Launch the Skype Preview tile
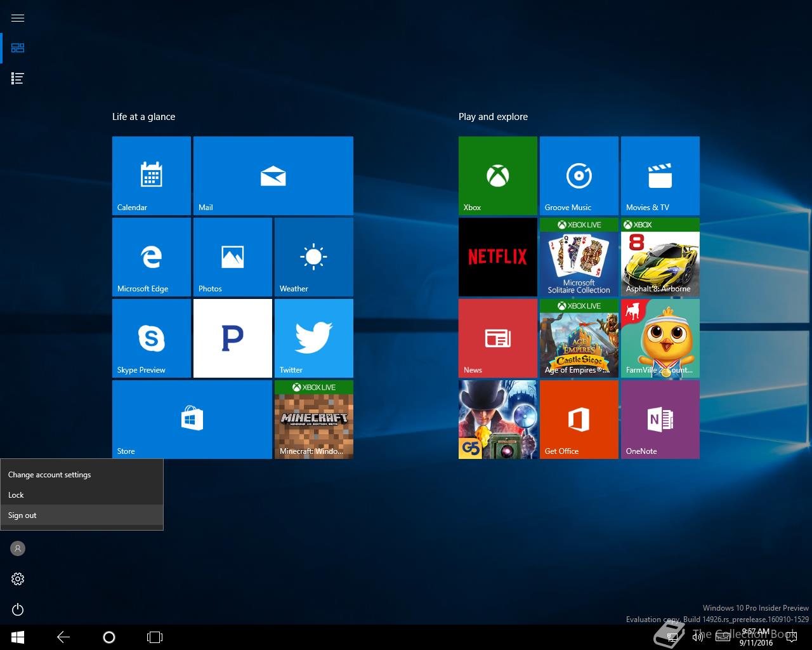This screenshot has height=650, width=812. [x=152, y=338]
